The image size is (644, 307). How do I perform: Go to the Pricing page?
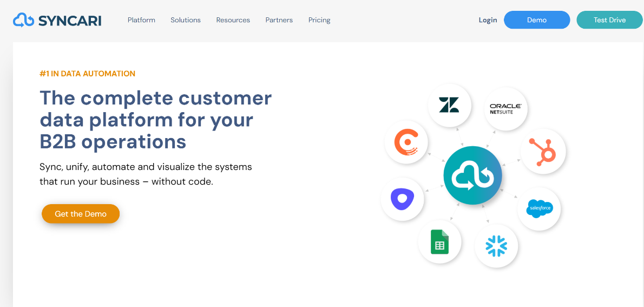click(x=319, y=20)
